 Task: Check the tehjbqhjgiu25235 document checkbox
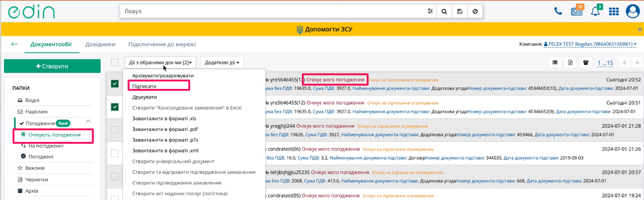pos(115,176)
